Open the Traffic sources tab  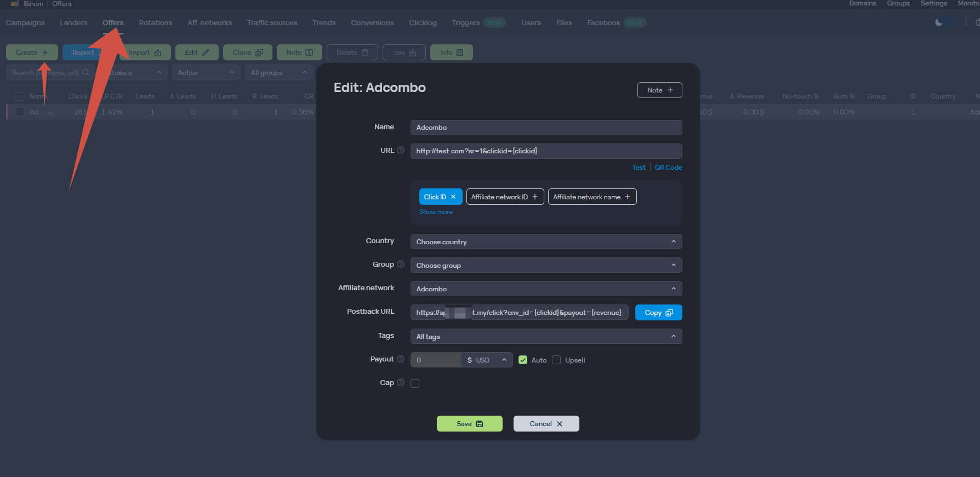pos(272,23)
